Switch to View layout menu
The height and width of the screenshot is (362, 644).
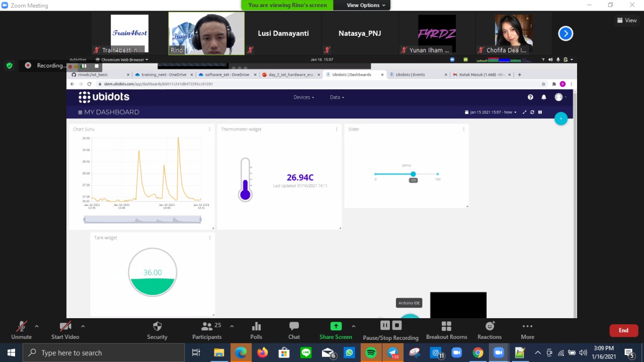(627, 20)
